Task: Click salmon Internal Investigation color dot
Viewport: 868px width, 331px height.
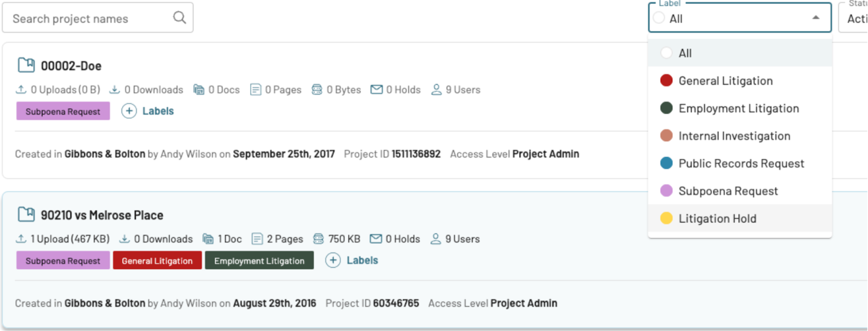Action: 666,136
